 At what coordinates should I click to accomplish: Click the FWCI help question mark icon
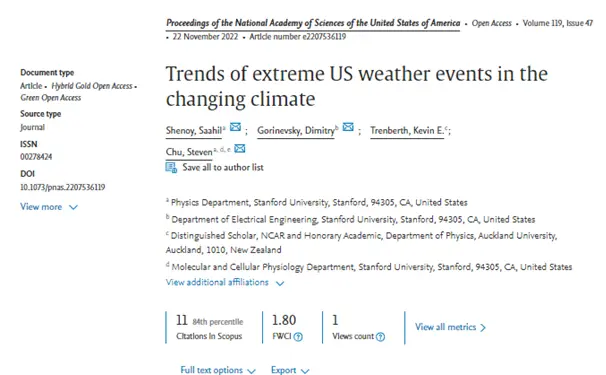click(x=298, y=337)
